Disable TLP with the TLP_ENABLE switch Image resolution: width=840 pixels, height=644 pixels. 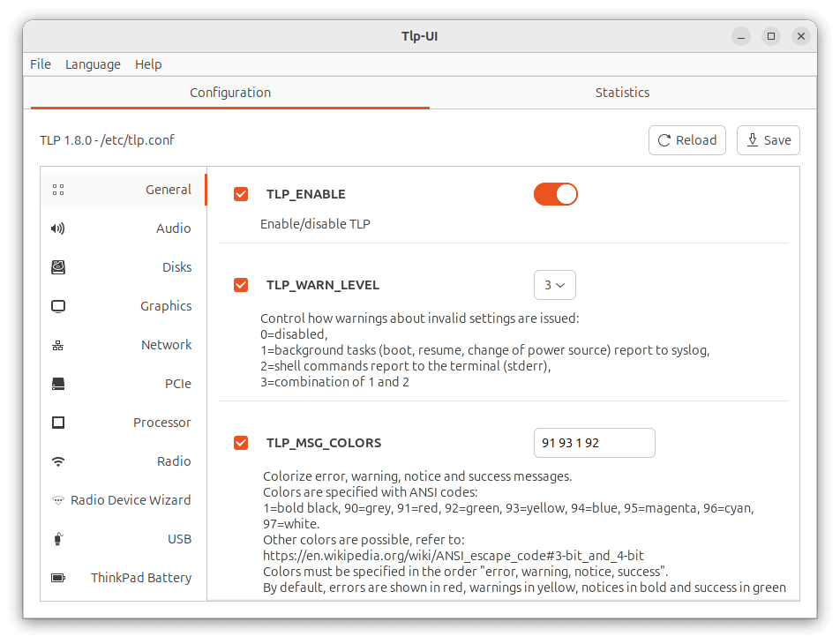click(555, 193)
